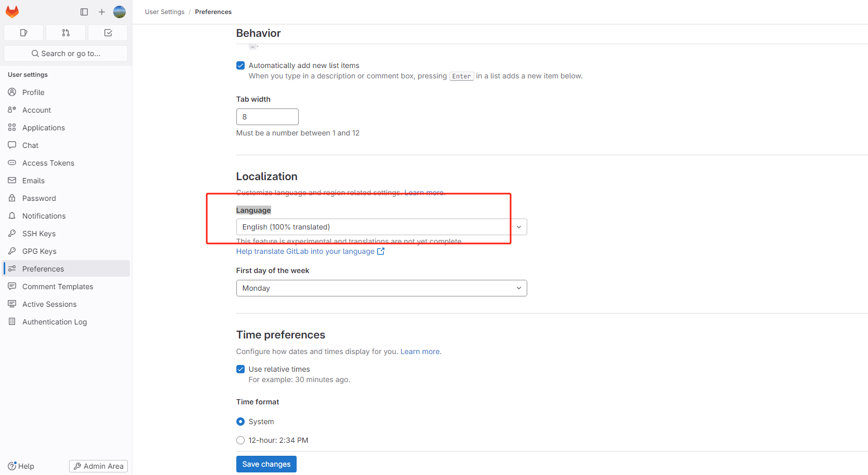Go to Access Tokens in sidebar
This screenshot has width=868, height=475.
coord(48,163)
